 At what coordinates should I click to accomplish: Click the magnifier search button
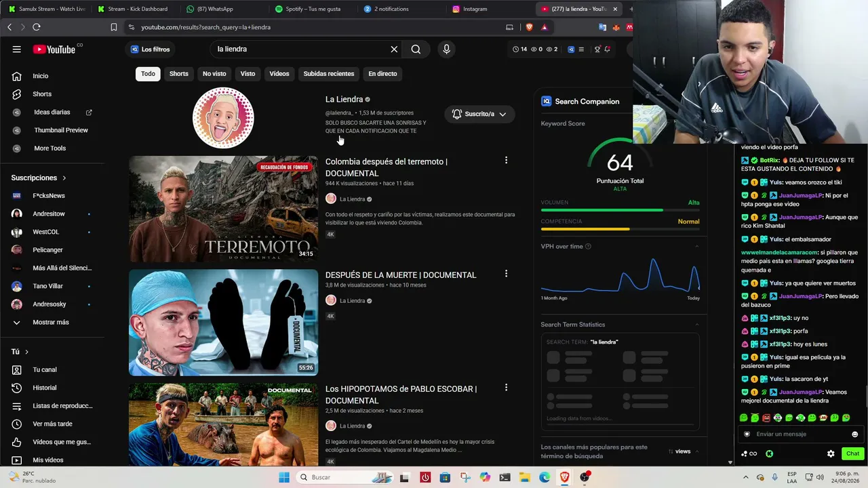tap(416, 49)
